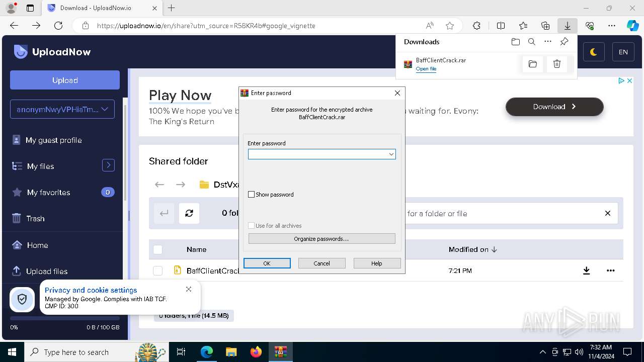Open the favorites list icon

click(x=523, y=26)
